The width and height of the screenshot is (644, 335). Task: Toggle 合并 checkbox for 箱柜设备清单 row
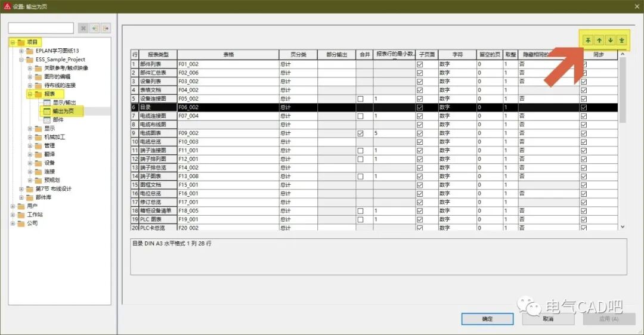point(360,211)
